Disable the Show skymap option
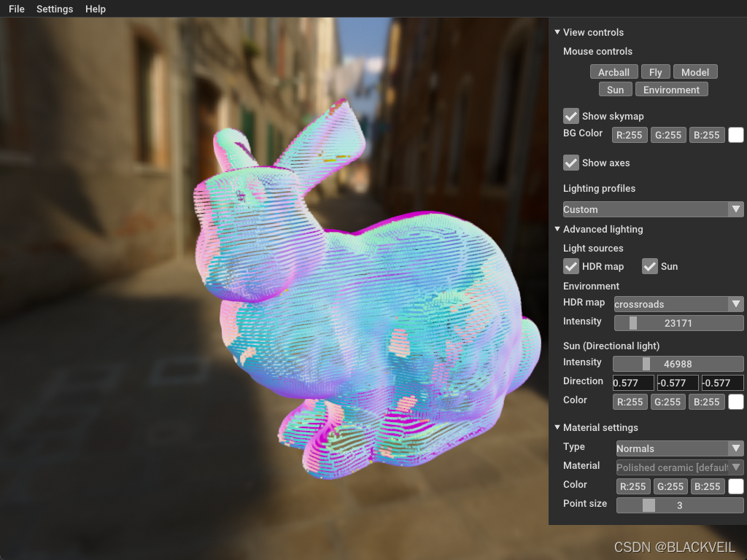Image resolution: width=747 pixels, height=560 pixels. [x=570, y=116]
